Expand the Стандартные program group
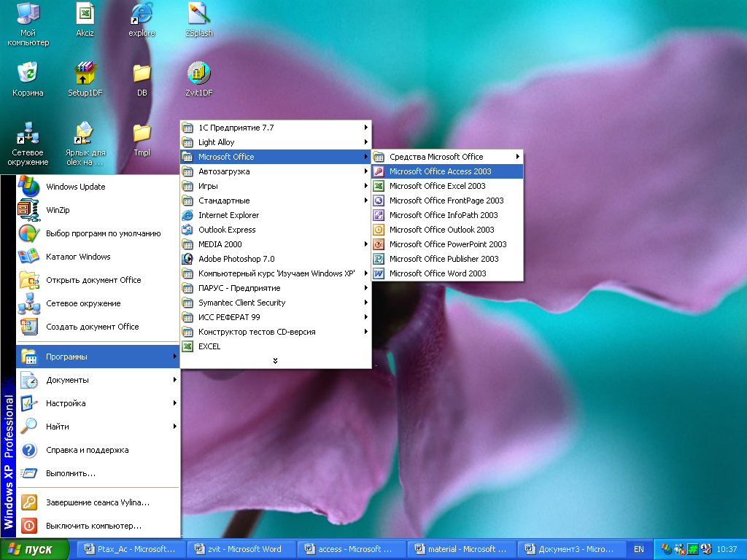Viewport: 747px width, 560px height. pyautogui.click(x=275, y=201)
